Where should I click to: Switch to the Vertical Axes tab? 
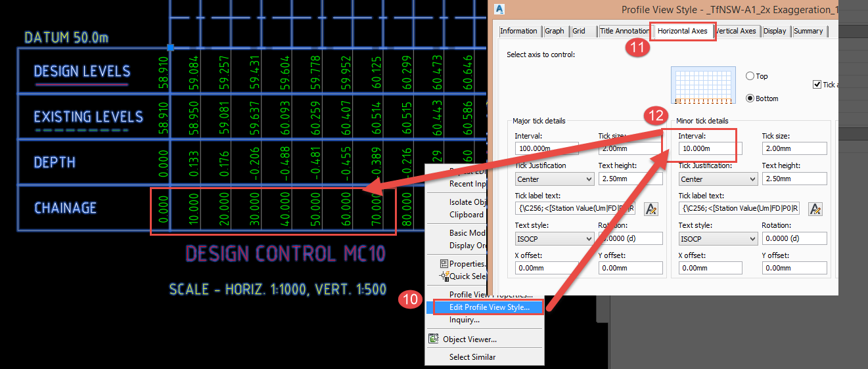pyautogui.click(x=736, y=31)
